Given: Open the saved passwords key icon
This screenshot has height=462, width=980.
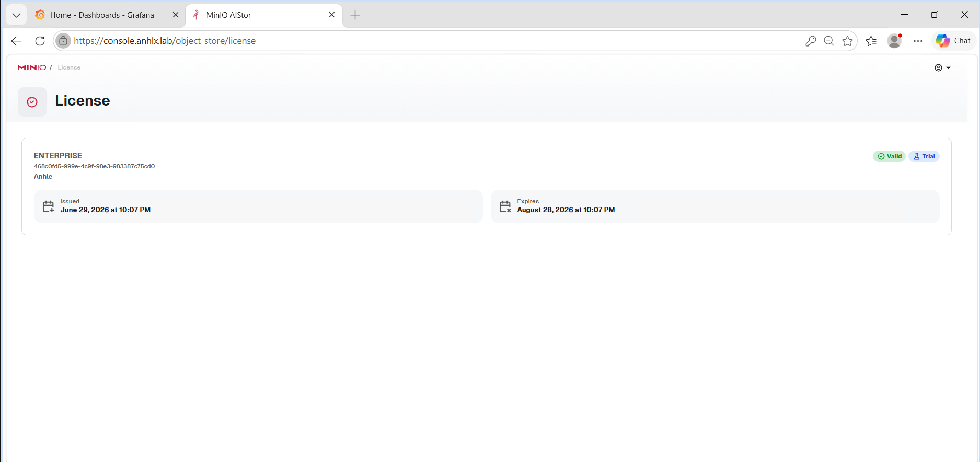Looking at the screenshot, I should [x=811, y=41].
